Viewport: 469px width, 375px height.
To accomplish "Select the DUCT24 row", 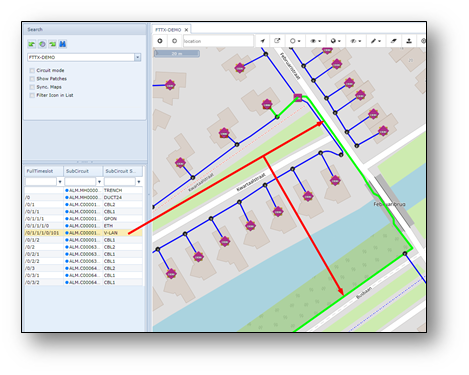I will tap(84, 197).
